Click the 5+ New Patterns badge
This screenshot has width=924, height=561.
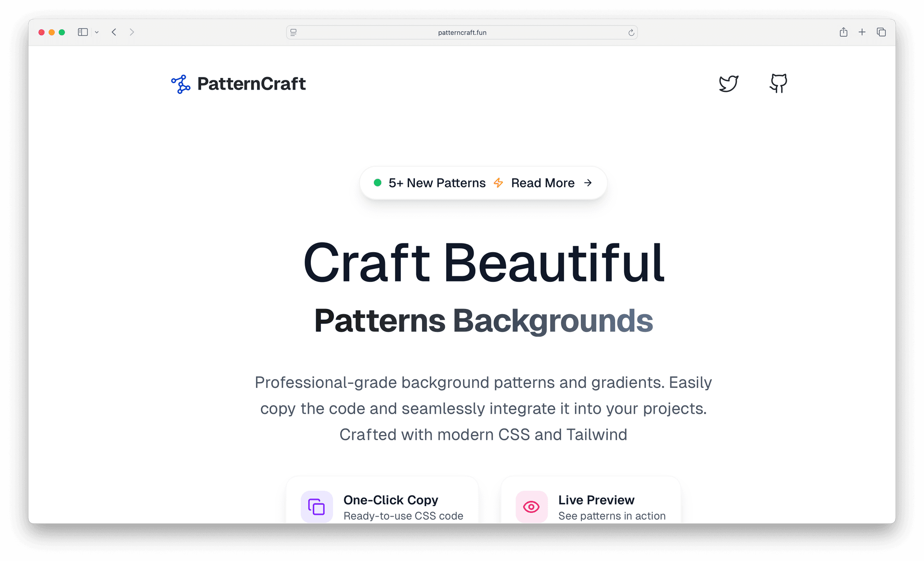[436, 183]
